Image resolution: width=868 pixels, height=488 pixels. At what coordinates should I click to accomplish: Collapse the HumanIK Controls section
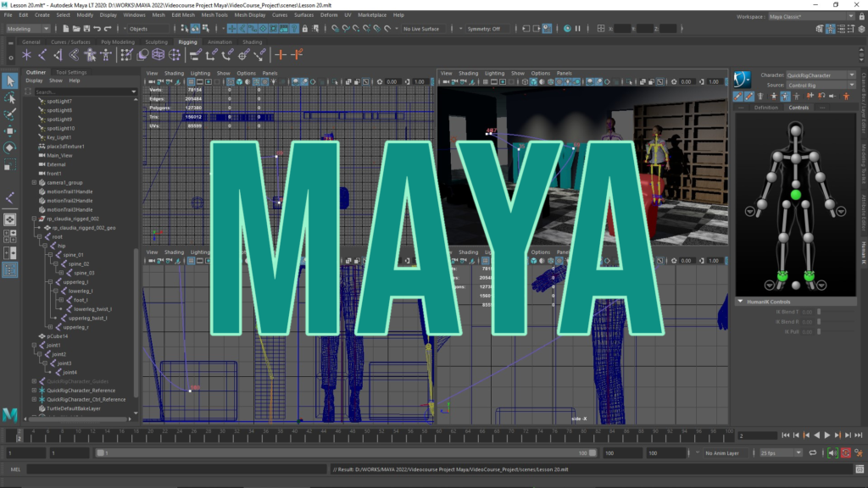(740, 302)
